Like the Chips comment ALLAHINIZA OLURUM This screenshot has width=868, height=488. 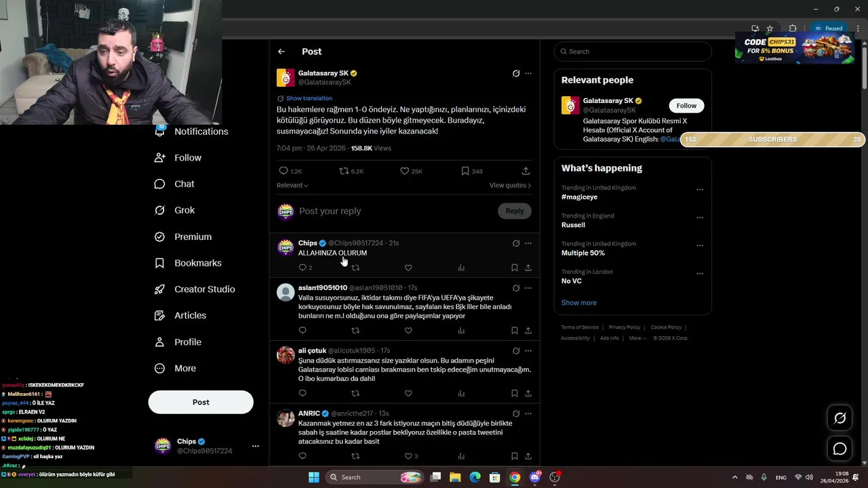pos(408,268)
